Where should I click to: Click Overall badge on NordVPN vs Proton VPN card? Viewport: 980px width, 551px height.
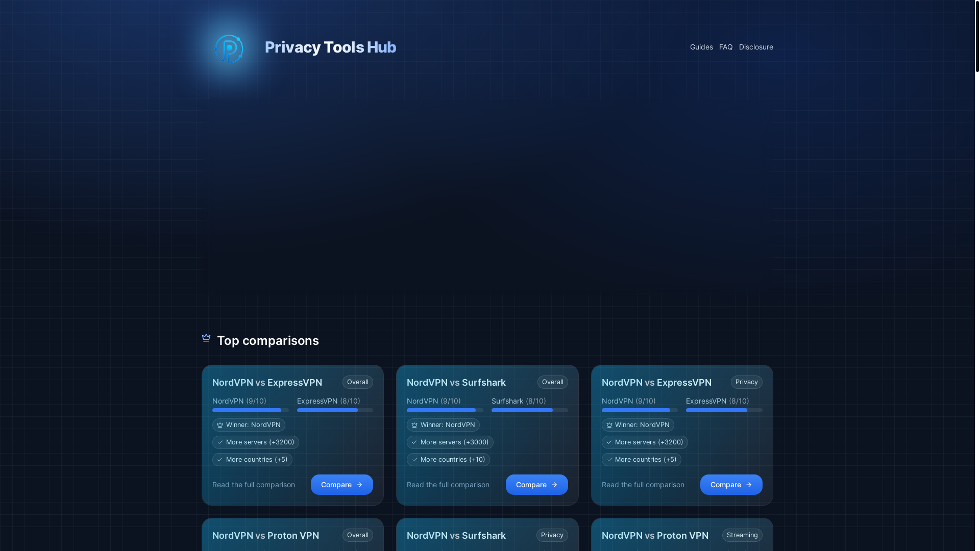pyautogui.click(x=358, y=535)
